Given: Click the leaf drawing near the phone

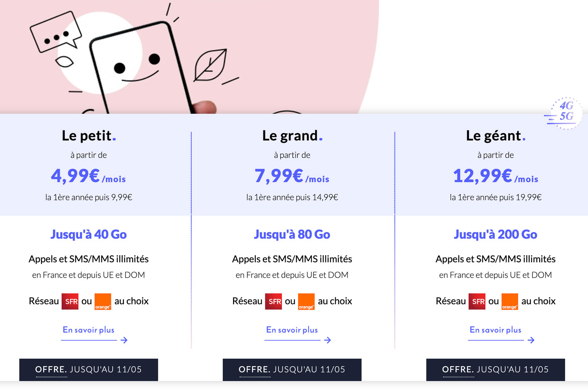Looking at the screenshot, I should click(210, 65).
